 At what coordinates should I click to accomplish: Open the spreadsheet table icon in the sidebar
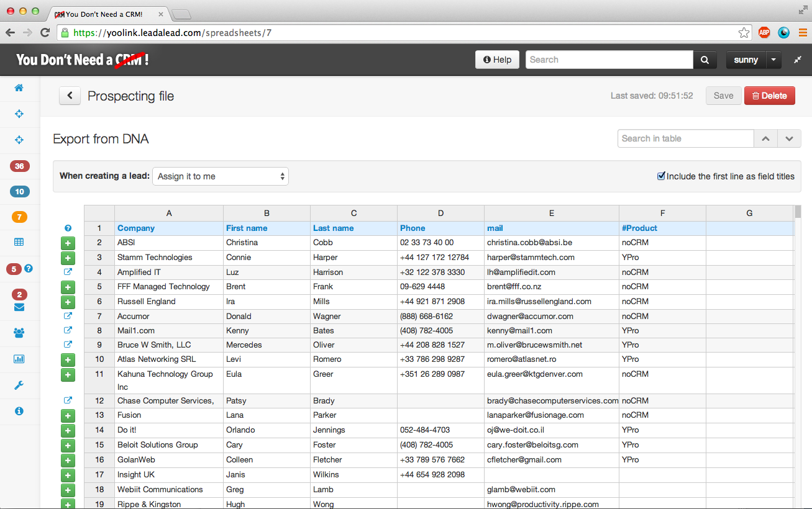tap(19, 243)
